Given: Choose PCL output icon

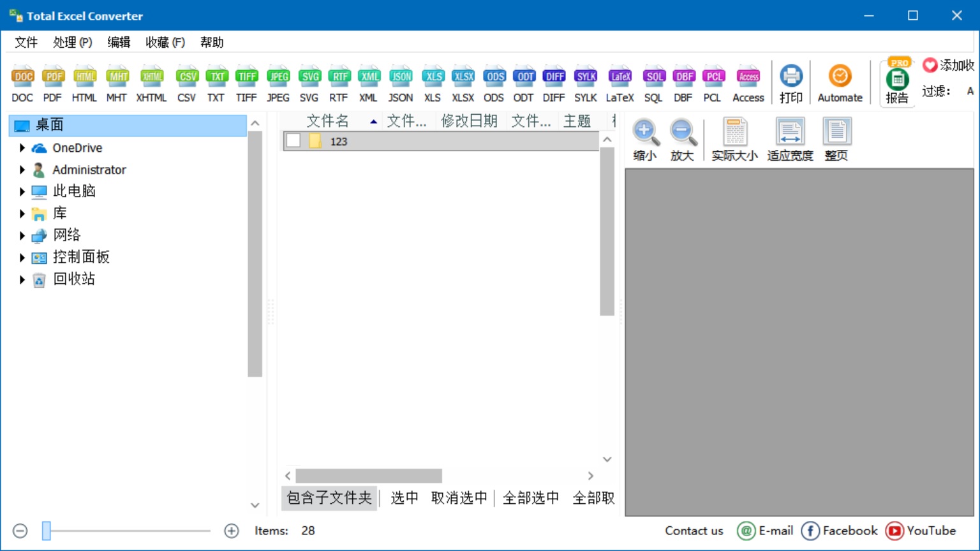Looking at the screenshot, I should pos(713,84).
